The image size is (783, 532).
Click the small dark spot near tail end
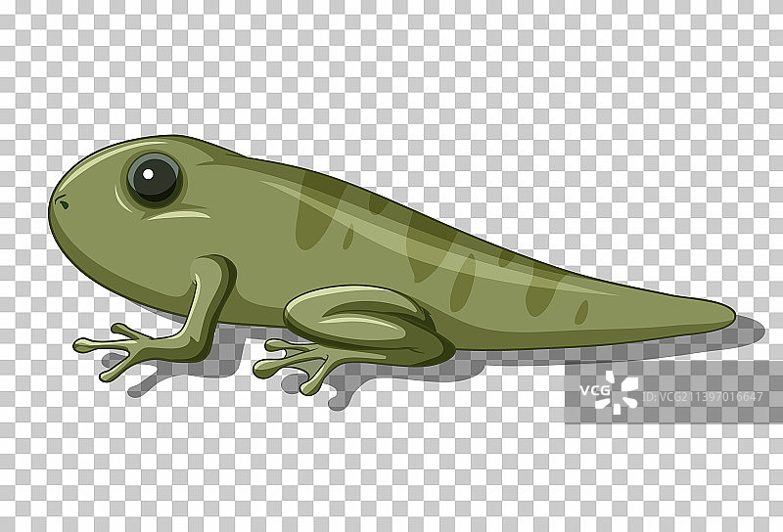(581, 312)
